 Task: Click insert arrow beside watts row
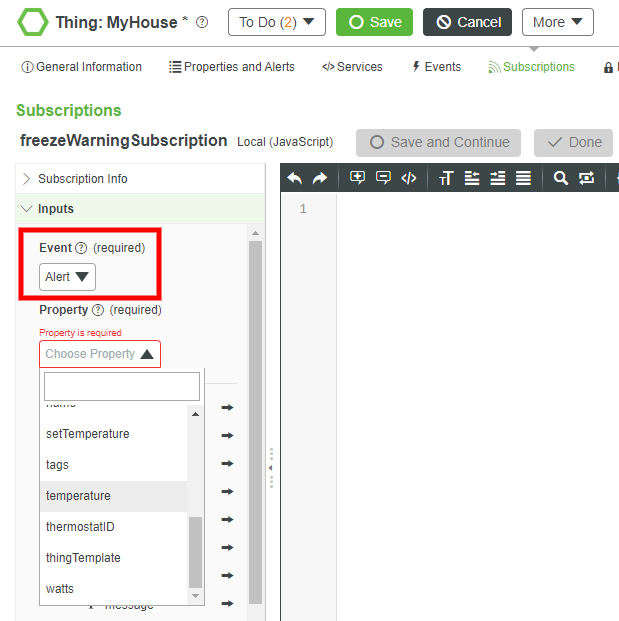(227, 575)
